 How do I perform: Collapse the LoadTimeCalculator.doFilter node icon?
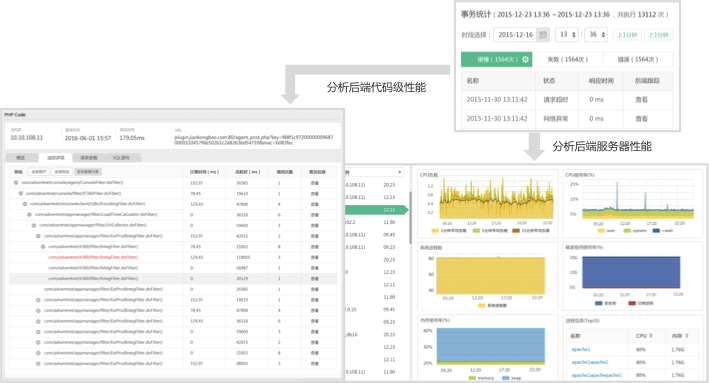pyautogui.click(x=29, y=214)
